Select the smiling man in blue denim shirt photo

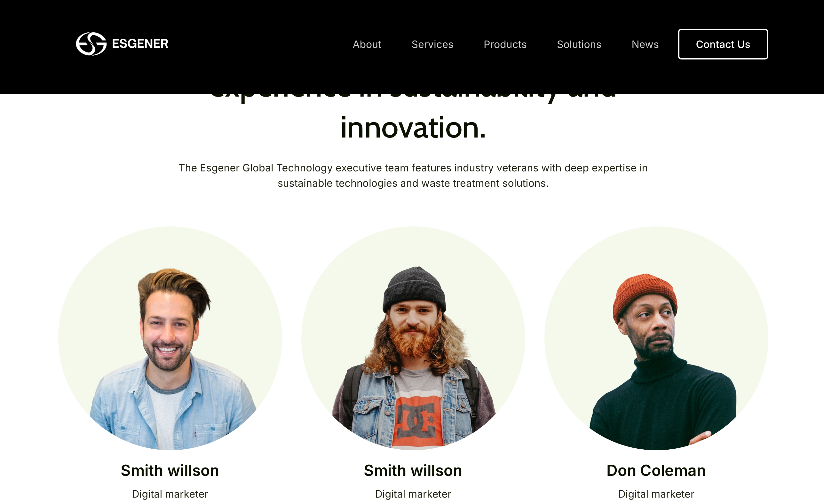pyautogui.click(x=170, y=338)
